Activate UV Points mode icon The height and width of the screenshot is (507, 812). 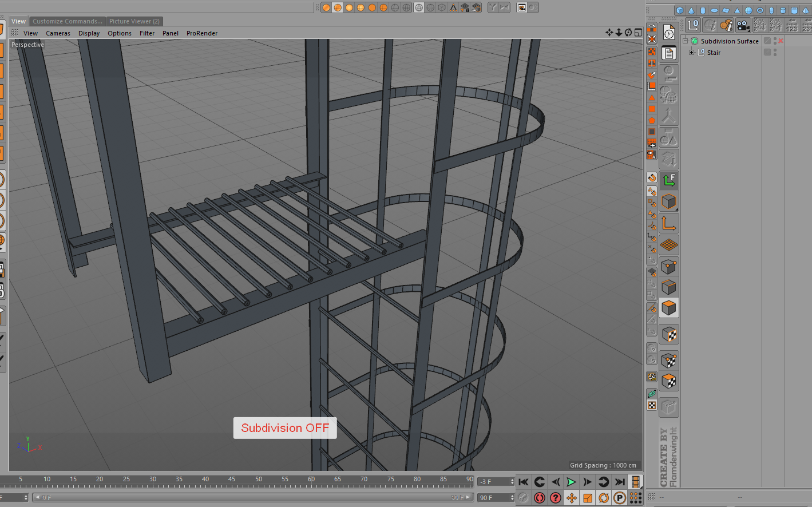669,360
